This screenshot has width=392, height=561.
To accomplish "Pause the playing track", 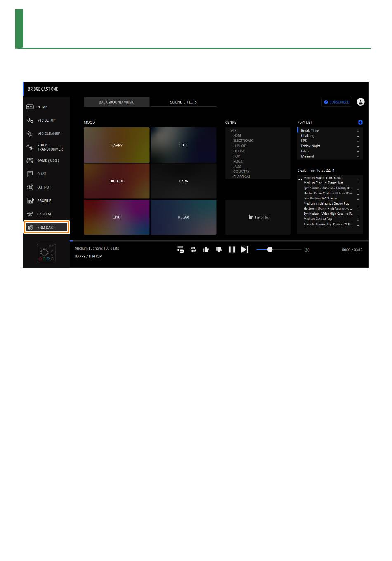I will click(x=232, y=250).
